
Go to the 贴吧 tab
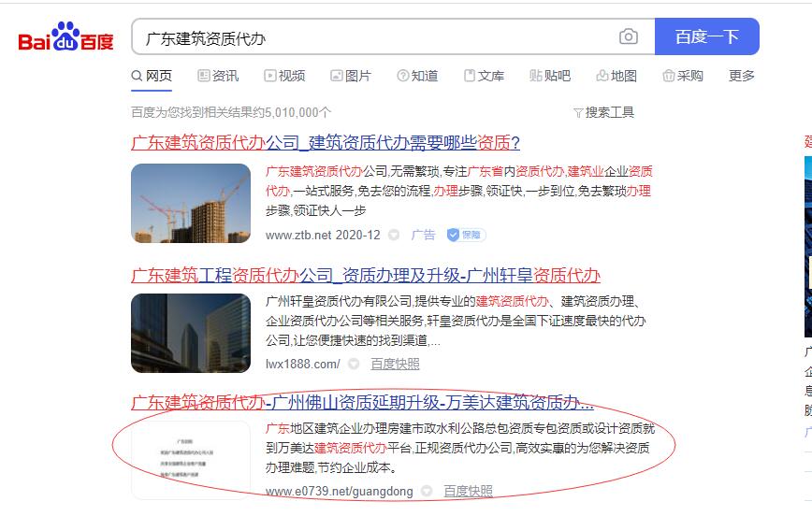pos(550,76)
